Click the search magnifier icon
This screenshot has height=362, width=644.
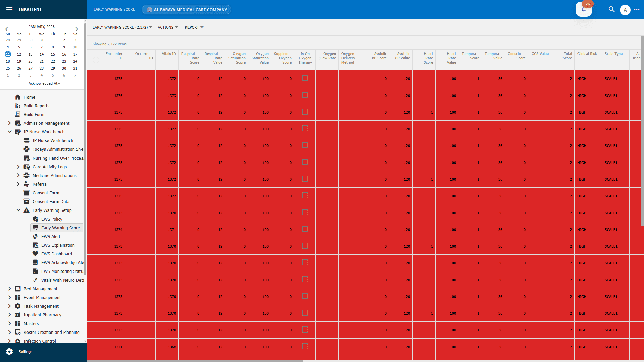pos(612,10)
